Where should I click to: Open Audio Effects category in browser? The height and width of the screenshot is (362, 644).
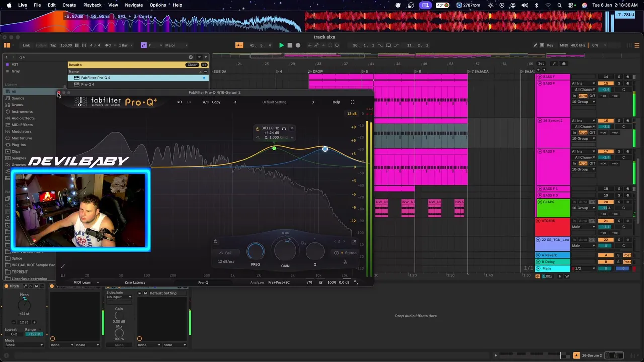pyautogui.click(x=23, y=118)
